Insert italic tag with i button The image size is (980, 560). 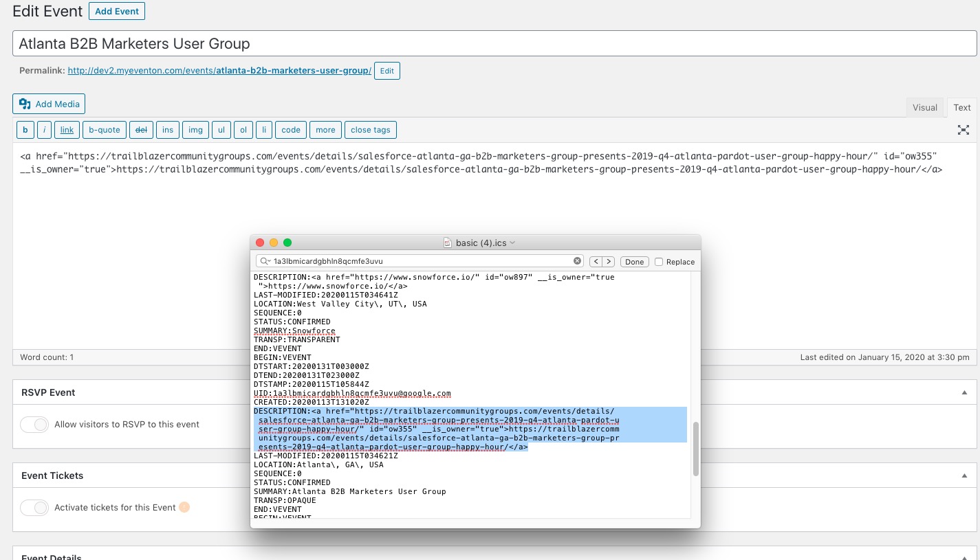pos(44,130)
